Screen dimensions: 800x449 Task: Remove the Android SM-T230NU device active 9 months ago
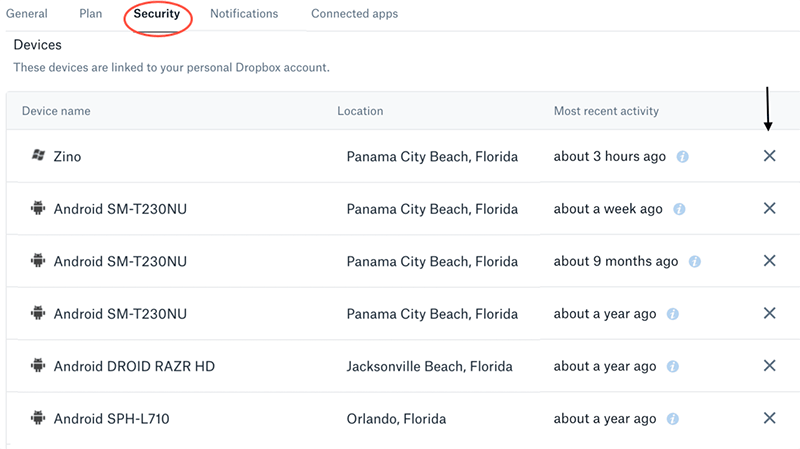769,261
